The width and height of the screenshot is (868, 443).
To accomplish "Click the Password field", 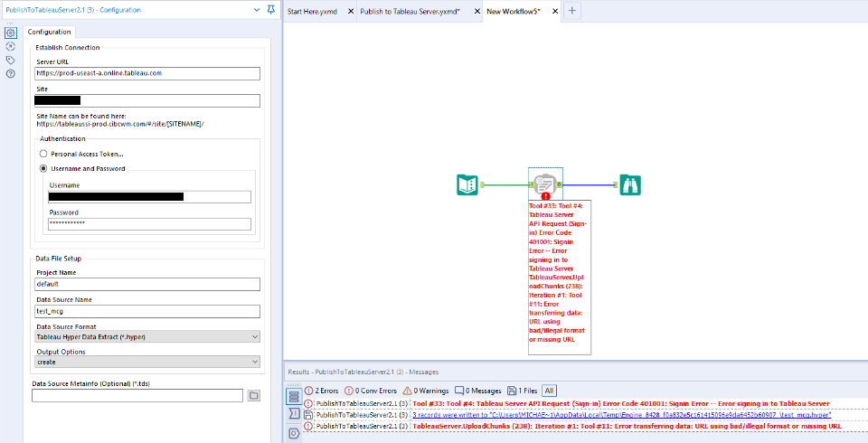I will (149, 223).
